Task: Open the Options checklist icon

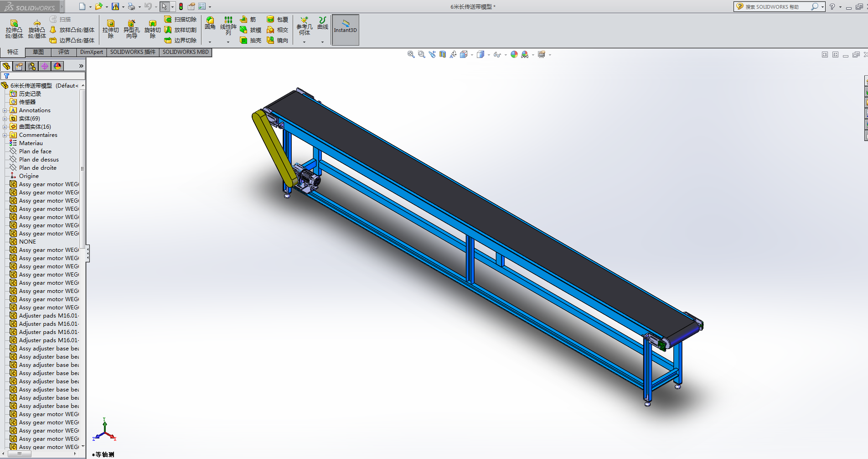Action: 202,6
